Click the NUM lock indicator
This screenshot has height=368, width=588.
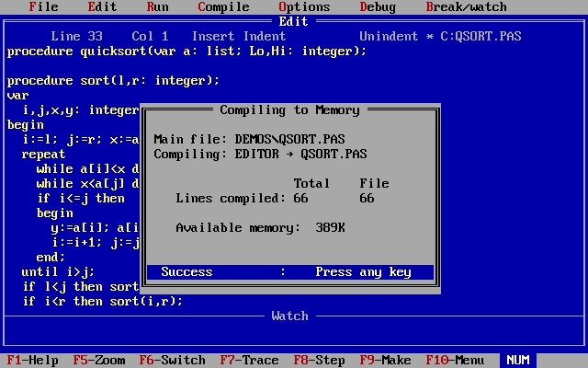(517, 361)
